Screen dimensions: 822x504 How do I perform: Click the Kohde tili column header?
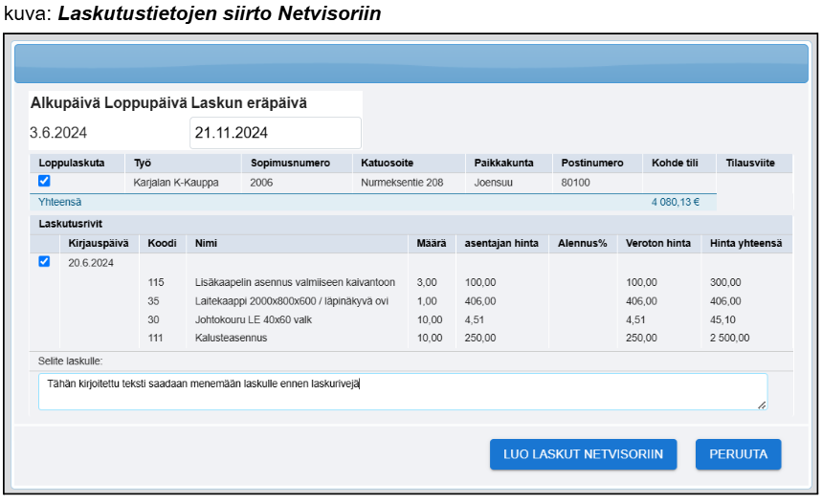pos(675,164)
